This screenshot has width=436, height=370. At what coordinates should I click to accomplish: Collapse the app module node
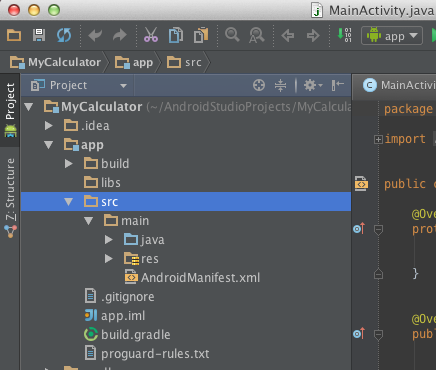49,145
